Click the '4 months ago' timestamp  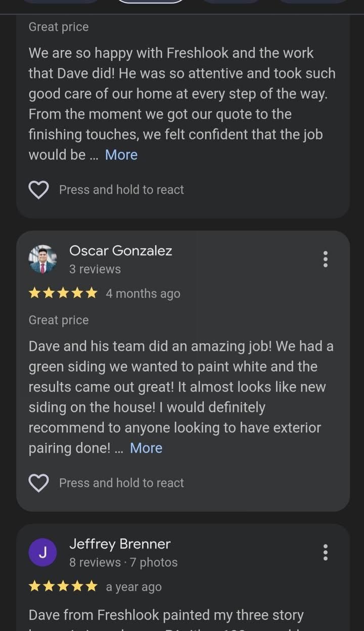click(x=143, y=293)
